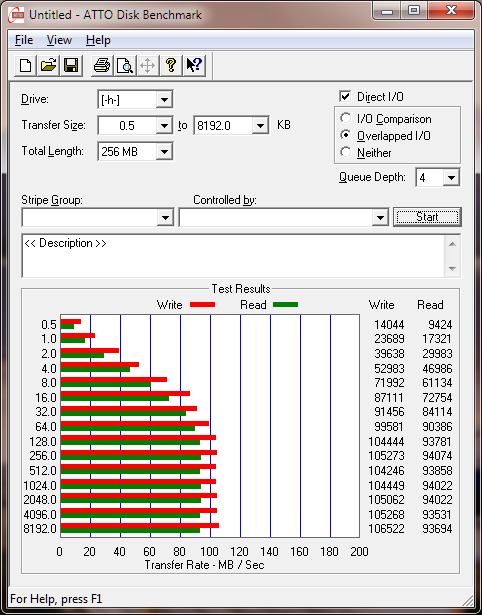Viewport: 482px width, 615px height.
Task: Click the Transfer Rate - MB / Sec label
Action: (204, 565)
